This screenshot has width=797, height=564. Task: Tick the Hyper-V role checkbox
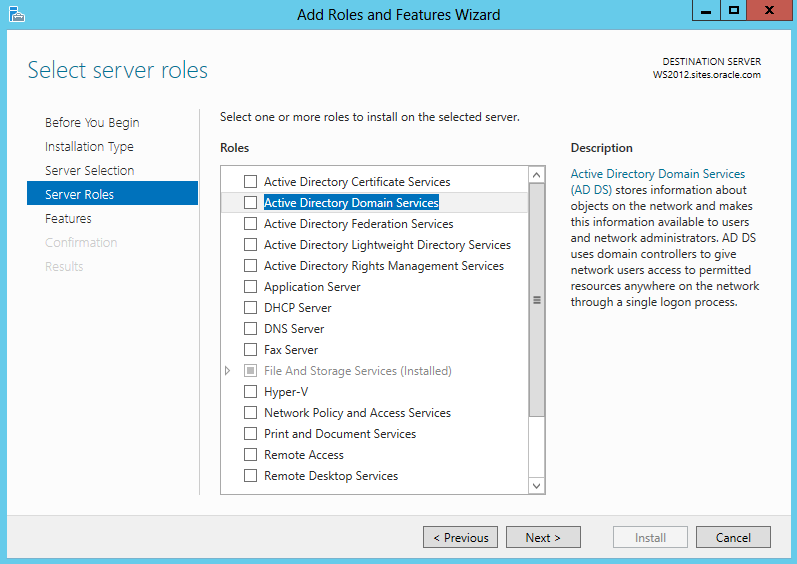coord(250,392)
